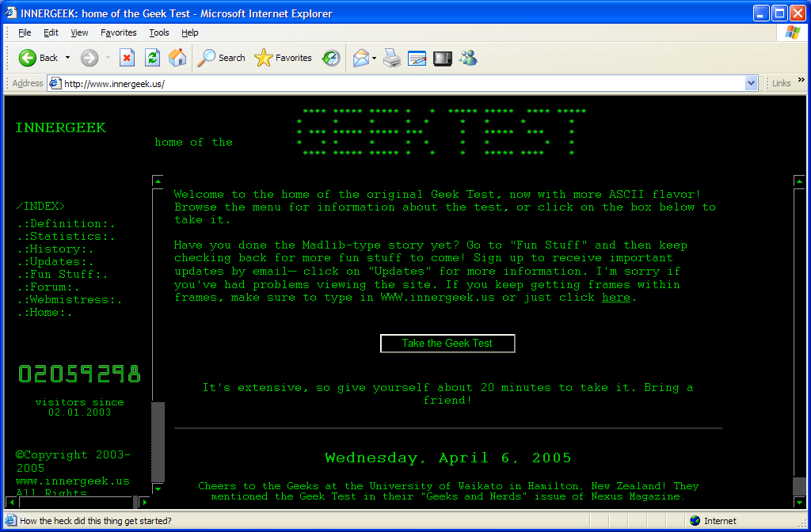Expand the address bar URL dropdown

pos(751,83)
